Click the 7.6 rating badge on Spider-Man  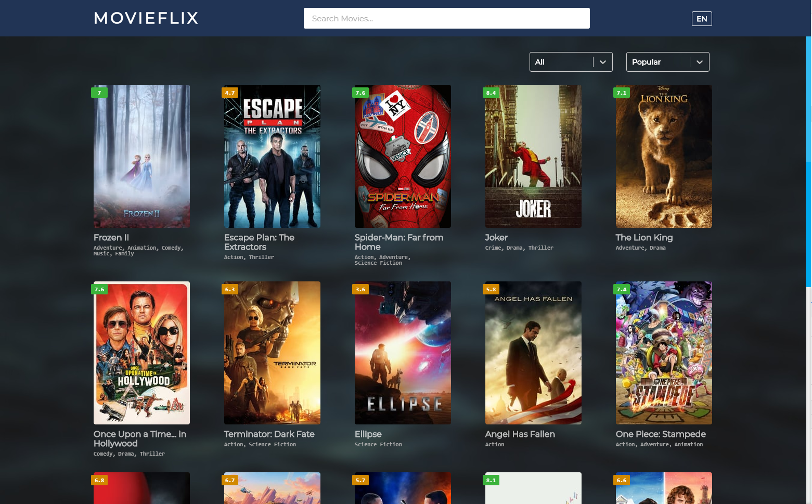(360, 93)
